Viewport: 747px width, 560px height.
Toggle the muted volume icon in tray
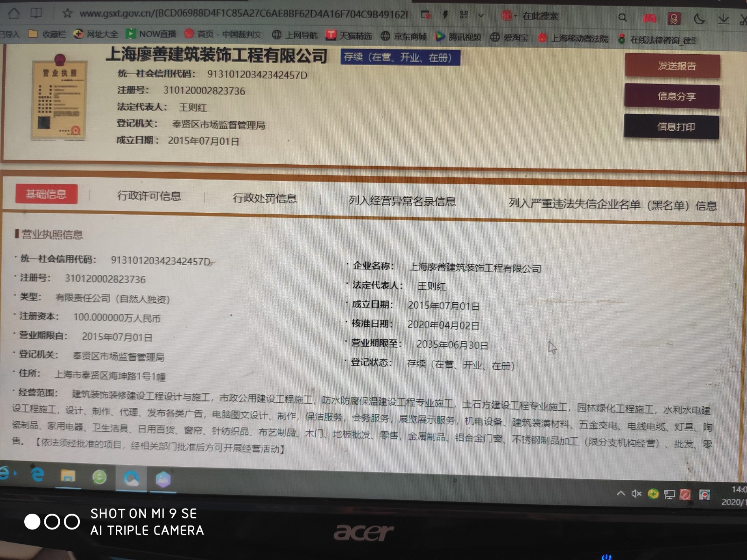click(636, 493)
